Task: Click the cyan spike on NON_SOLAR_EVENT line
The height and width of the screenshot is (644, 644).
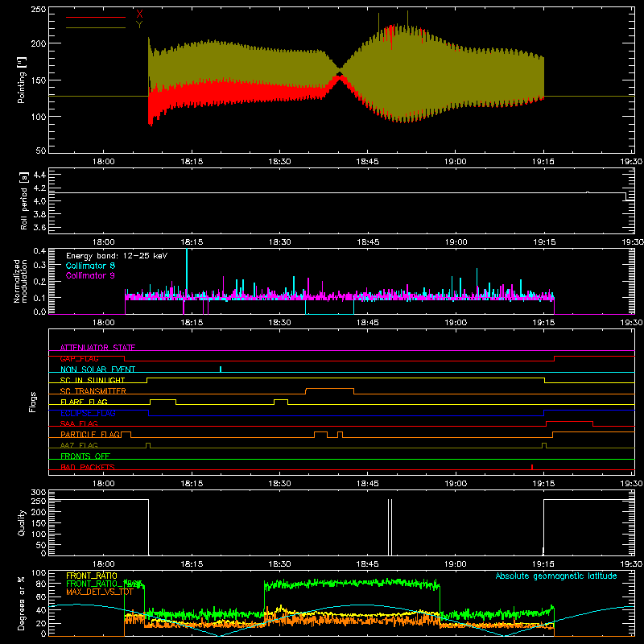Action: click(x=221, y=369)
